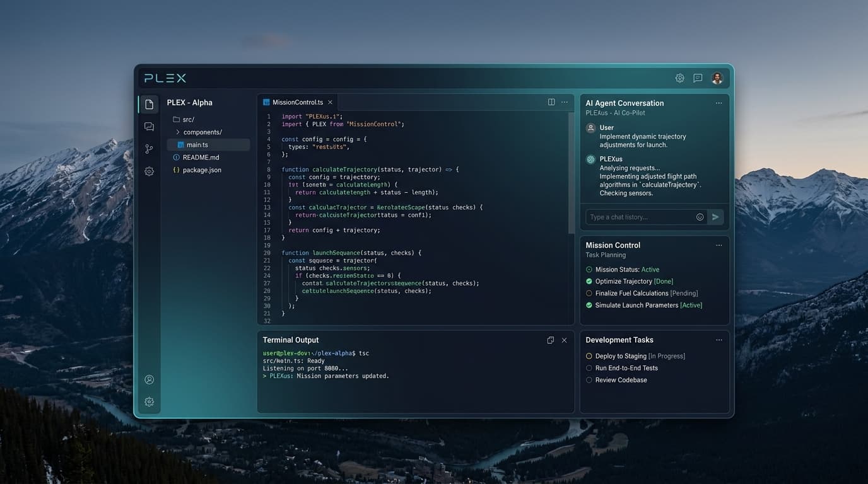Open the src/ folder
The width and height of the screenshot is (868, 484).
click(184, 120)
